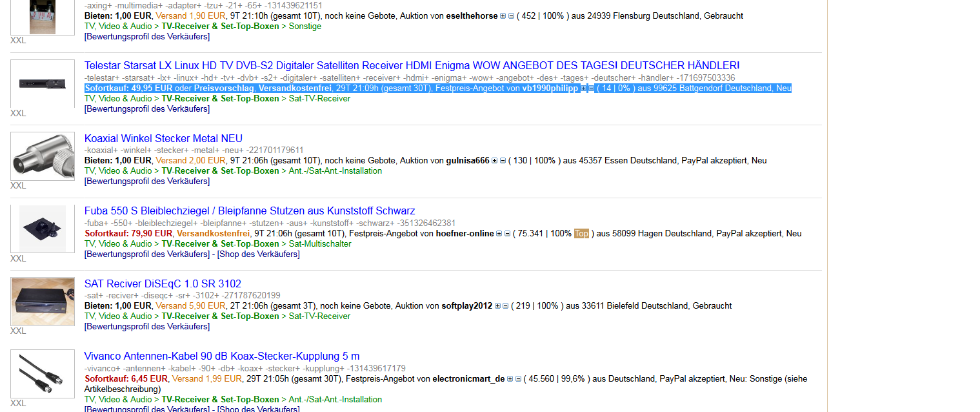Click seller name eselthehorse

tap(472, 16)
